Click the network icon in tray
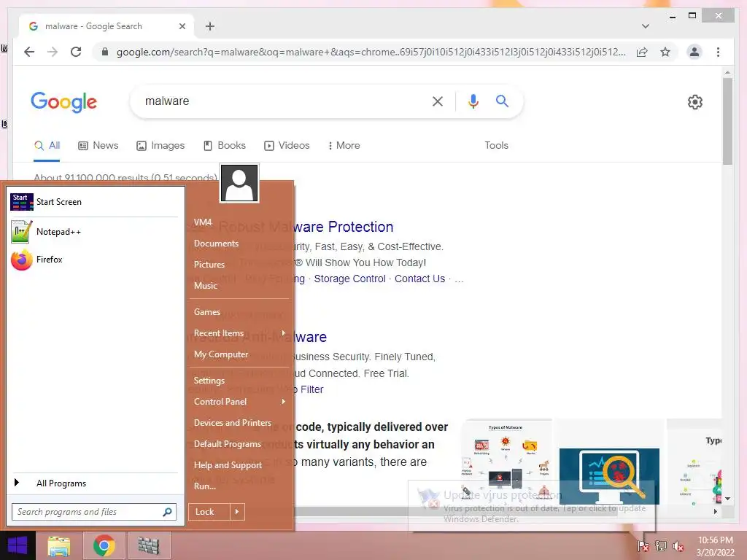The image size is (747, 560). (661, 546)
